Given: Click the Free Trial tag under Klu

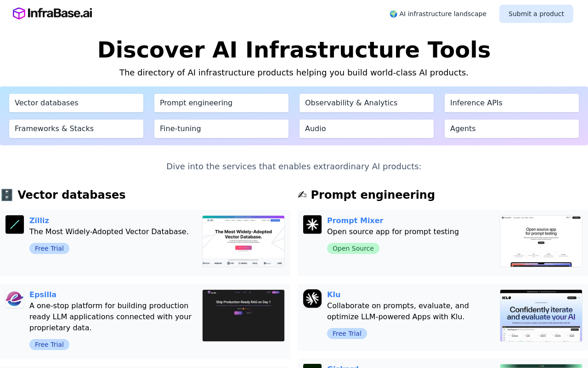Looking at the screenshot, I should click(x=347, y=333).
